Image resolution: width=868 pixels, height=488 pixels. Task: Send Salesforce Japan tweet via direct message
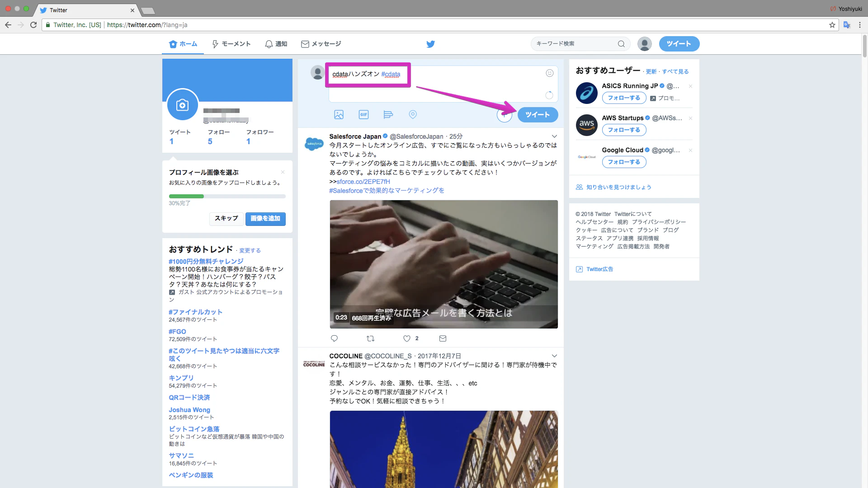(443, 338)
